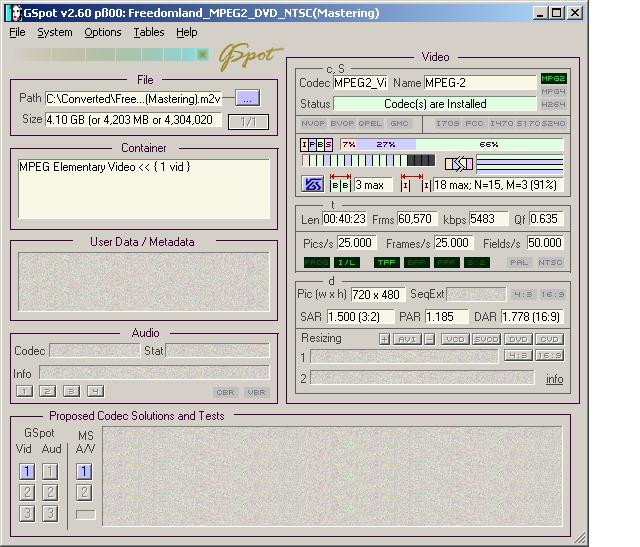
Task: Open the File menu
Action: click(17, 32)
